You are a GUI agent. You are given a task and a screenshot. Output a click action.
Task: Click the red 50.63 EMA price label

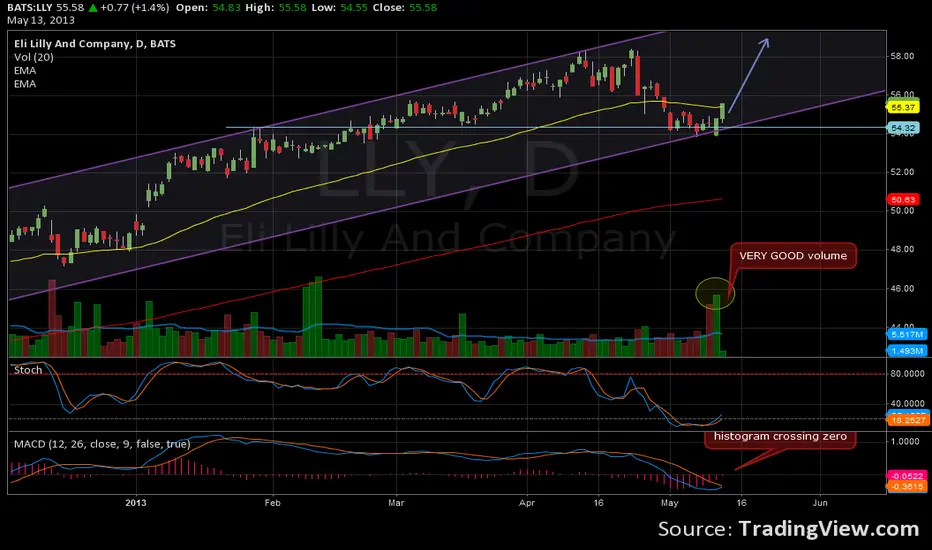[903, 200]
